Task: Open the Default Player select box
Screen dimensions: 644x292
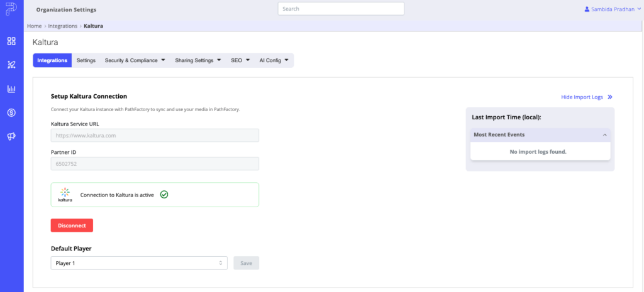Action: [x=139, y=263]
